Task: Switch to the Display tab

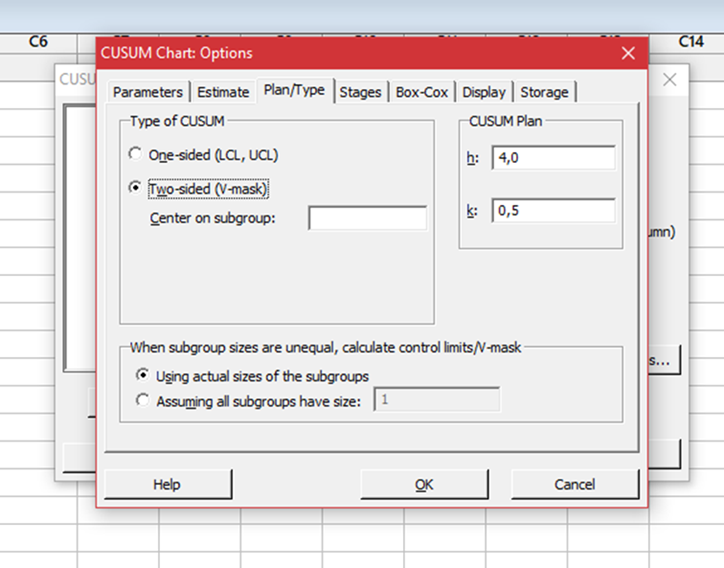Action: coord(484,92)
